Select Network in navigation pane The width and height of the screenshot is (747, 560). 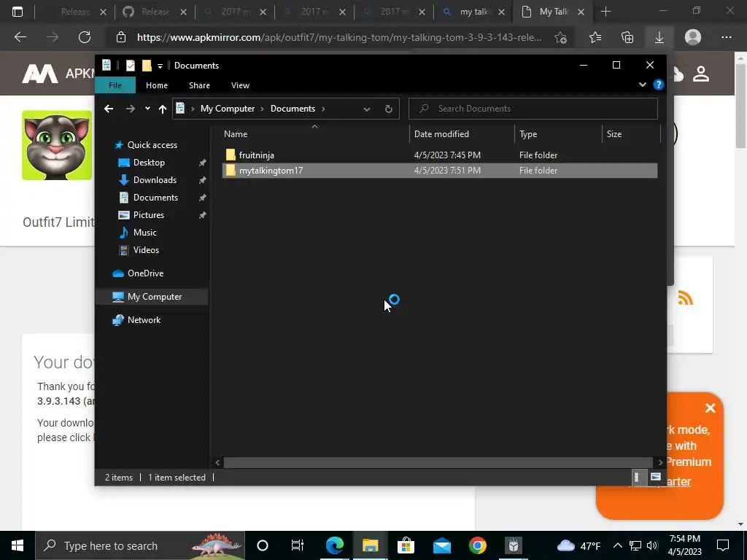pos(144,320)
